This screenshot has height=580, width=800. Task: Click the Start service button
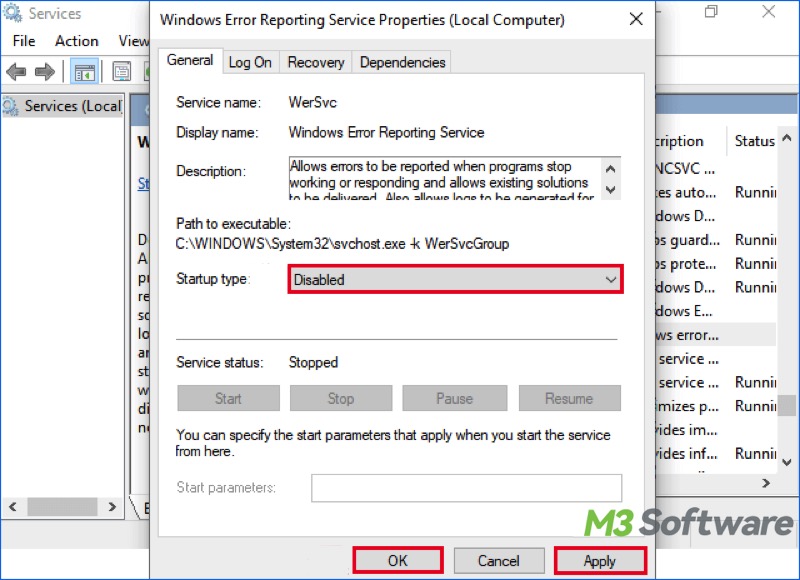point(228,398)
